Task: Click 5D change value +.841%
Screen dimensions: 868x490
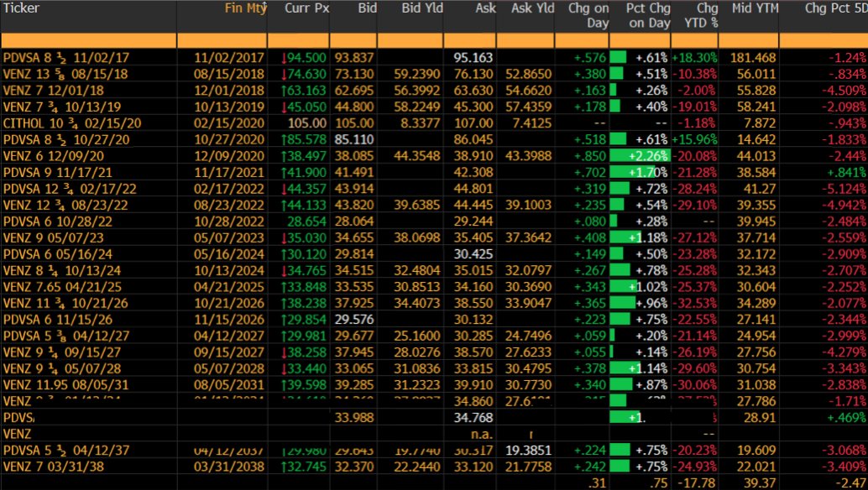Action: [846, 173]
